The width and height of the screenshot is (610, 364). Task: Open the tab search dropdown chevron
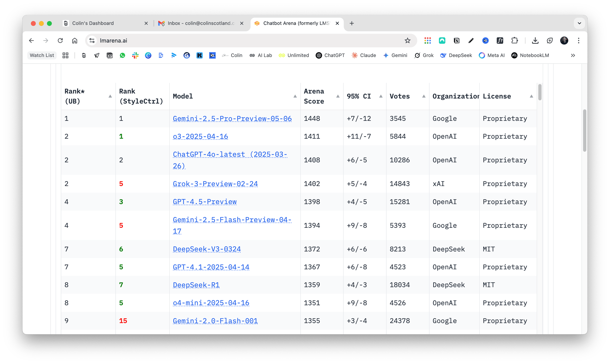pos(579,23)
